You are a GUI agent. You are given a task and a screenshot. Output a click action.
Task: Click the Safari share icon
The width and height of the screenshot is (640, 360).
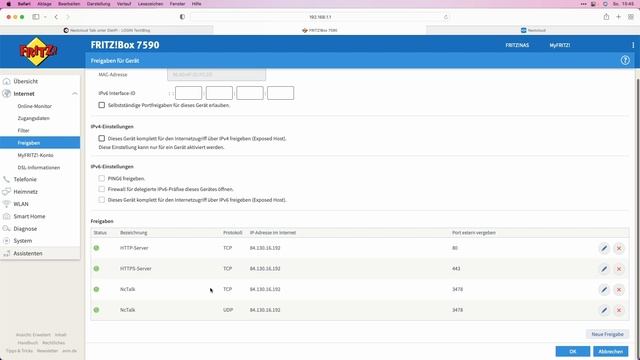pyautogui.click(x=606, y=17)
